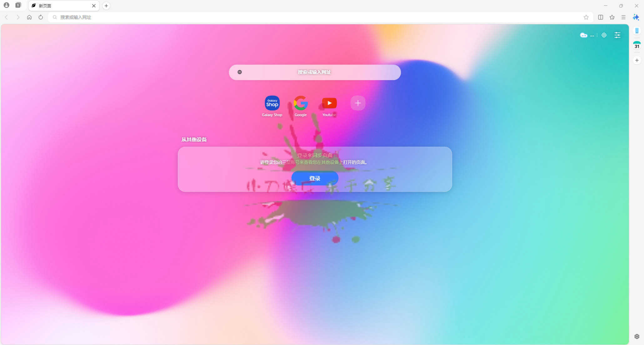The image size is (644, 345).
Task: Open the bookmarks list icon
Action: [612, 17]
